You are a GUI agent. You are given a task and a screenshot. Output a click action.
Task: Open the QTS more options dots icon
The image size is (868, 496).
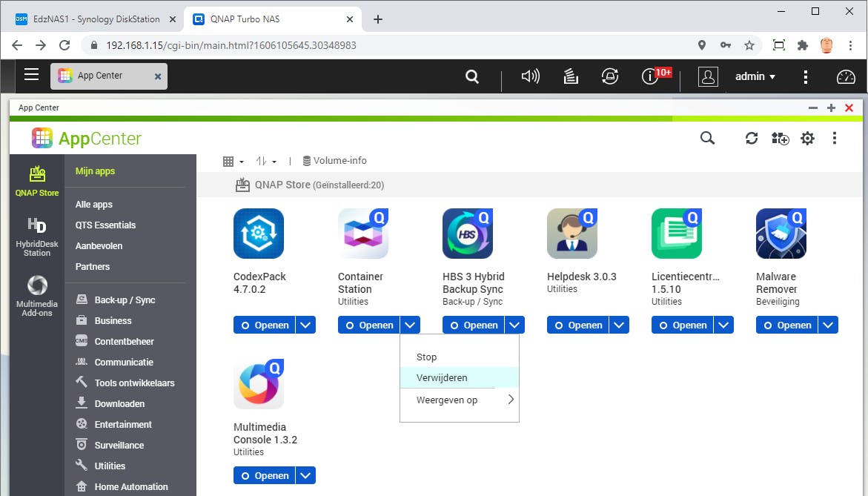click(x=806, y=76)
